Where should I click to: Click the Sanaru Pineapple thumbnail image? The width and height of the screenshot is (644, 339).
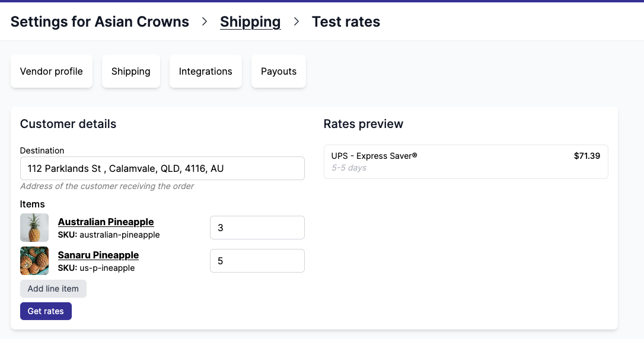[x=34, y=261]
